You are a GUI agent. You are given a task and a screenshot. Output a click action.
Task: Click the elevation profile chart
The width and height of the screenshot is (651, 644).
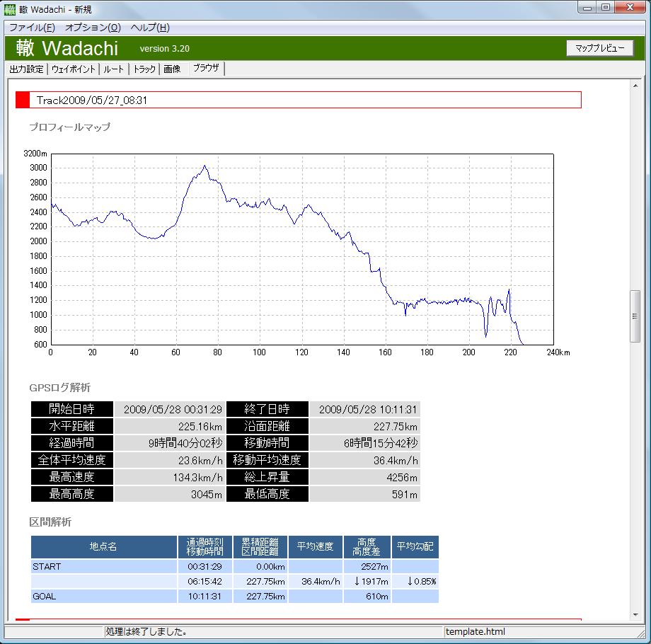[x=301, y=249]
